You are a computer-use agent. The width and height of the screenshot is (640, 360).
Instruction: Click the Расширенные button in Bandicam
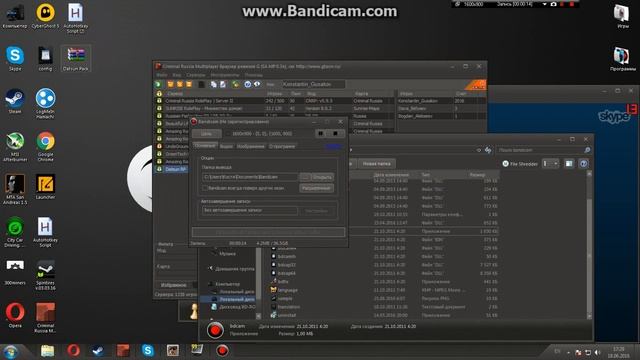click(317, 188)
